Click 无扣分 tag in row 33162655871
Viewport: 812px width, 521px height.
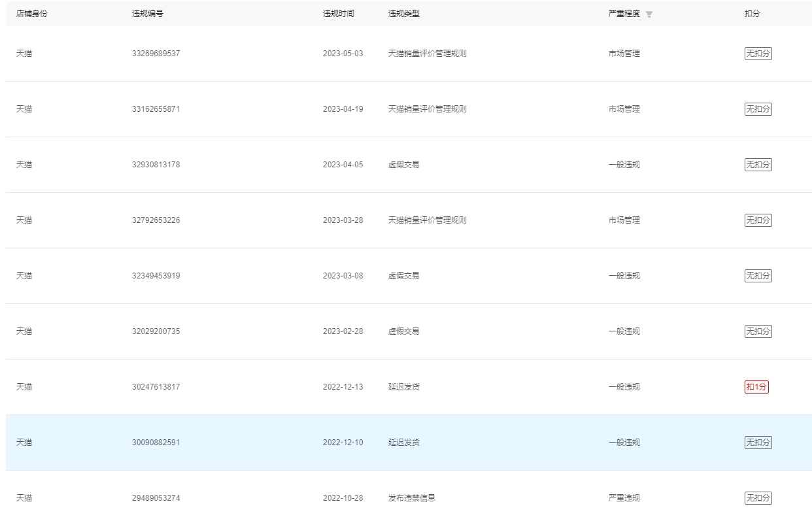click(758, 109)
